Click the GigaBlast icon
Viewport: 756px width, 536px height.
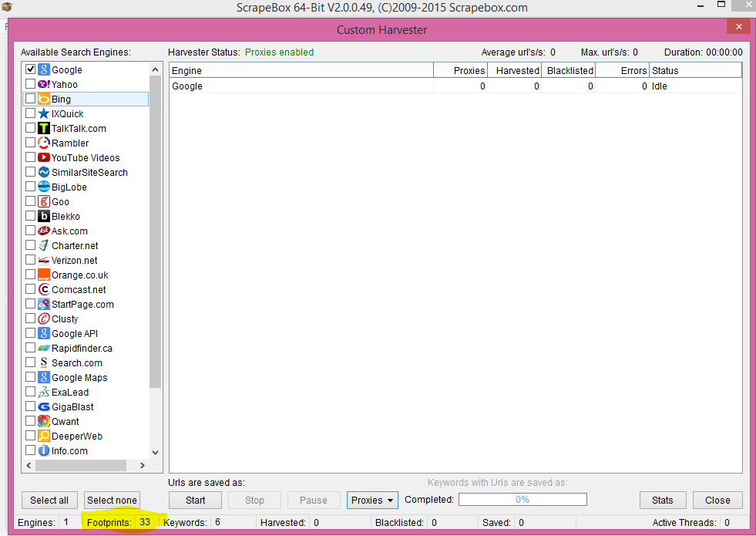44,406
